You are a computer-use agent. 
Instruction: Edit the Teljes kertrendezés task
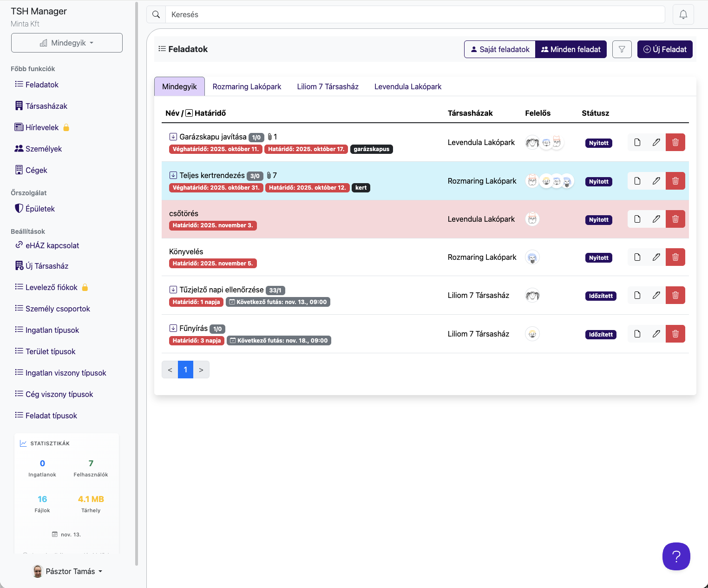pyautogui.click(x=656, y=181)
